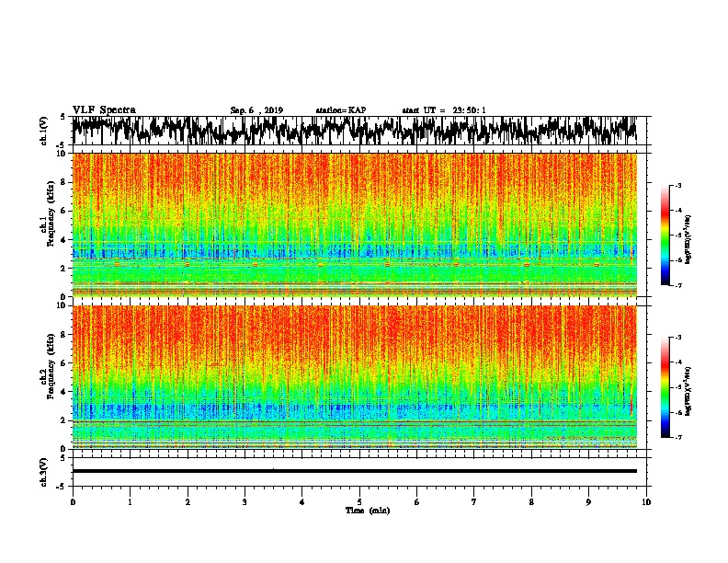Viewport: 728px width, 563px height.
Task: Click the "ch.2 Frequency (kHz)" axis label
Action: [48, 365]
